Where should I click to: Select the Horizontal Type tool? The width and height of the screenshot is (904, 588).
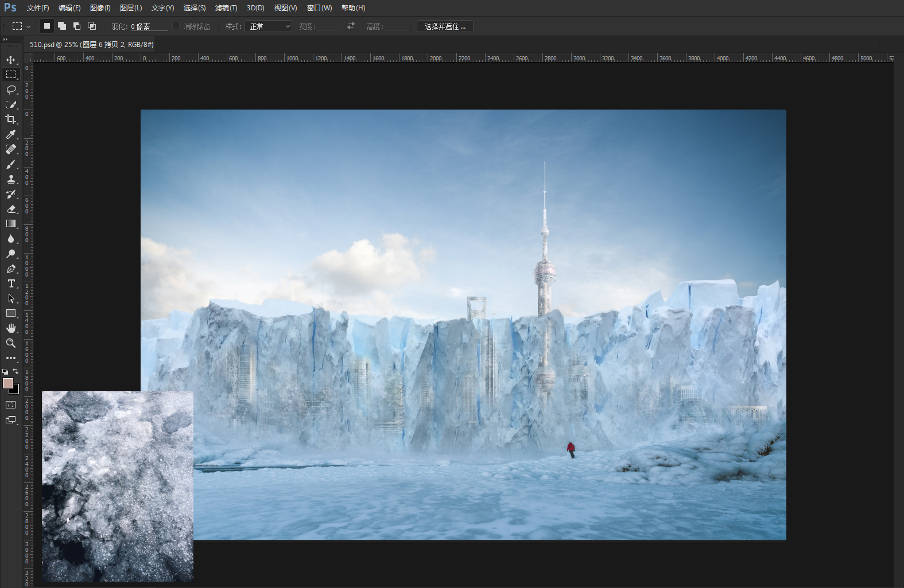pyautogui.click(x=11, y=283)
